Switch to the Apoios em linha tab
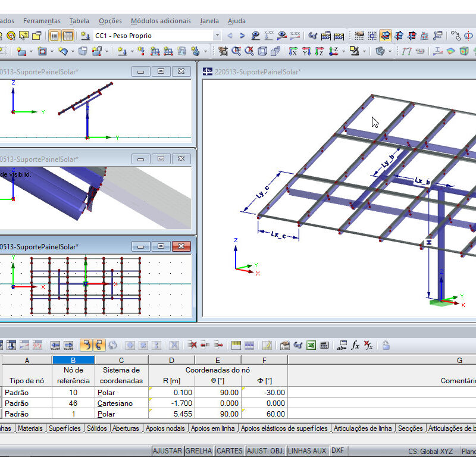This screenshot has width=476, height=457. pos(213,428)
